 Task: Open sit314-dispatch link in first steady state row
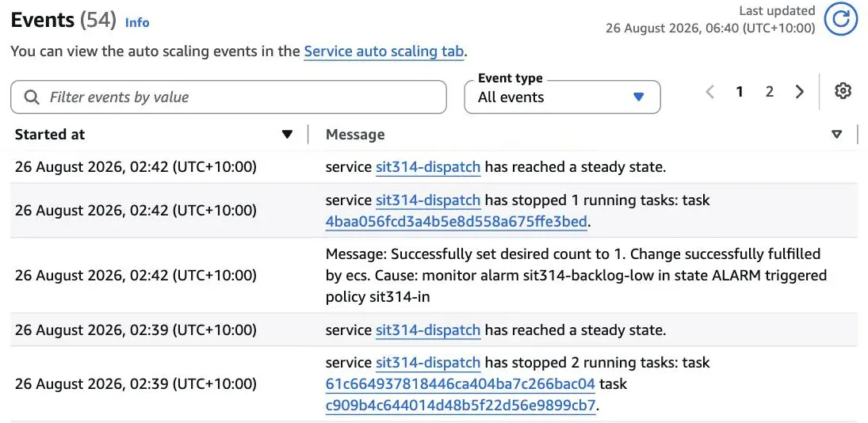click(x=428, y=167)
